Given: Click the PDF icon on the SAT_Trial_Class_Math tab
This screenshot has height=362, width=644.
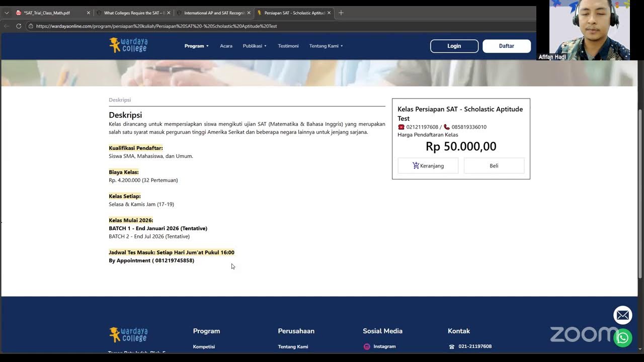Looking at the screenshot, I should tap(19, 13).
